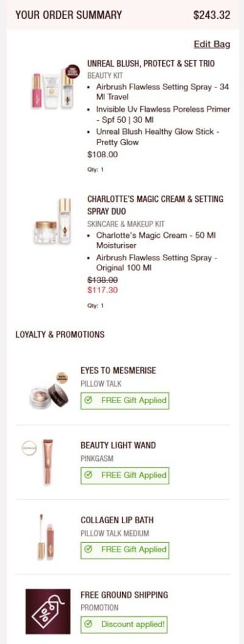The image size is (244, 644).
Task: Open Unreal Blush, Protect & Set Trio title
Action: 151,64
